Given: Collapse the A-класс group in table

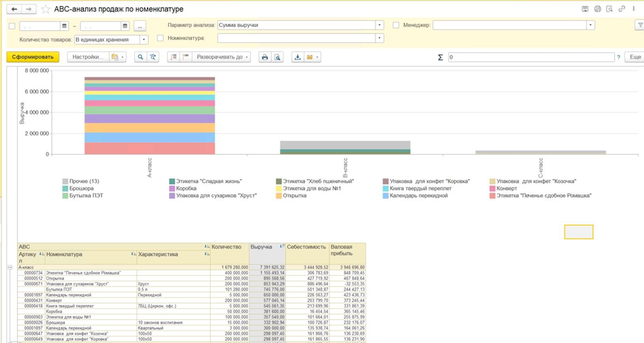Looking at the screenshot, I should click(x=10, y=268).
